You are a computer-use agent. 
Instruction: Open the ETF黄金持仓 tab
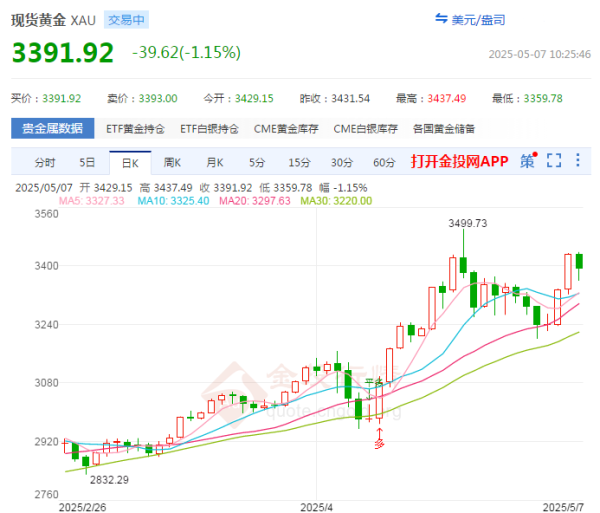[135, 129]
